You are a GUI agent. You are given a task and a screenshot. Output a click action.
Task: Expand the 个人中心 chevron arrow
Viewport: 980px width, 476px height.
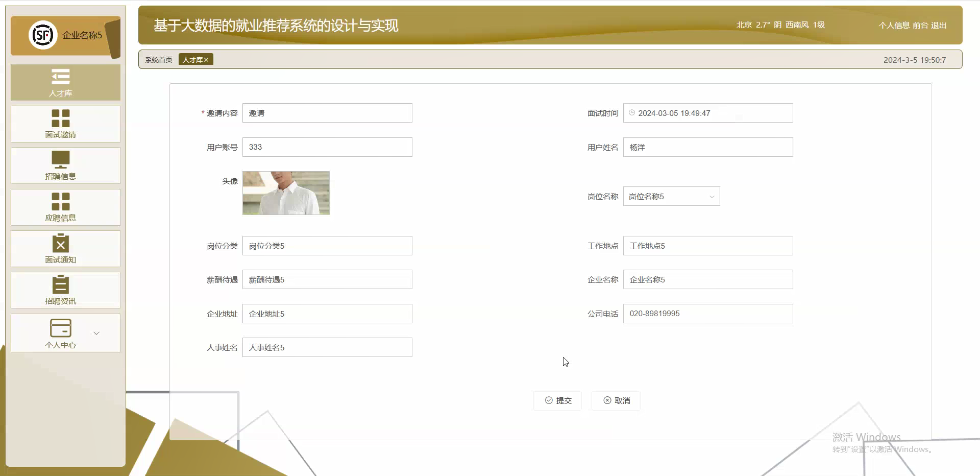(x=96, y=333)
